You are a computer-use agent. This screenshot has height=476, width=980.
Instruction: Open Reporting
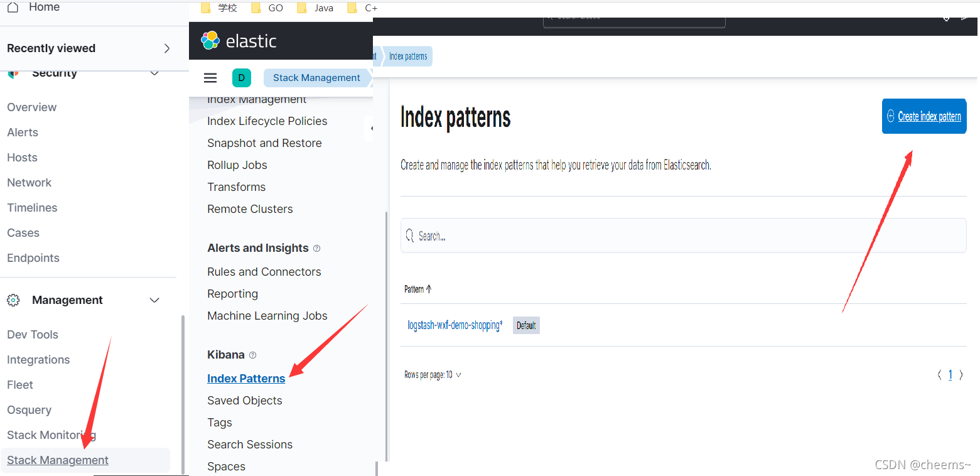233,294
